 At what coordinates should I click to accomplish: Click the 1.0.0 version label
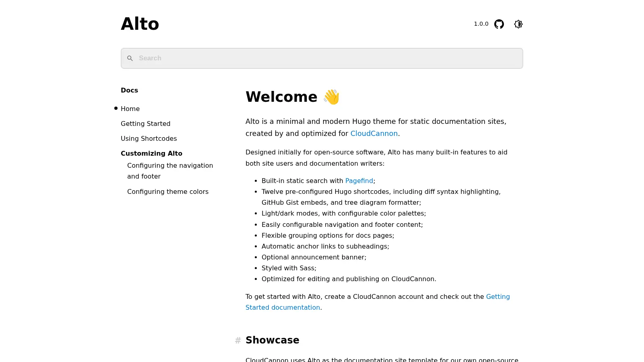click(481, 24)
